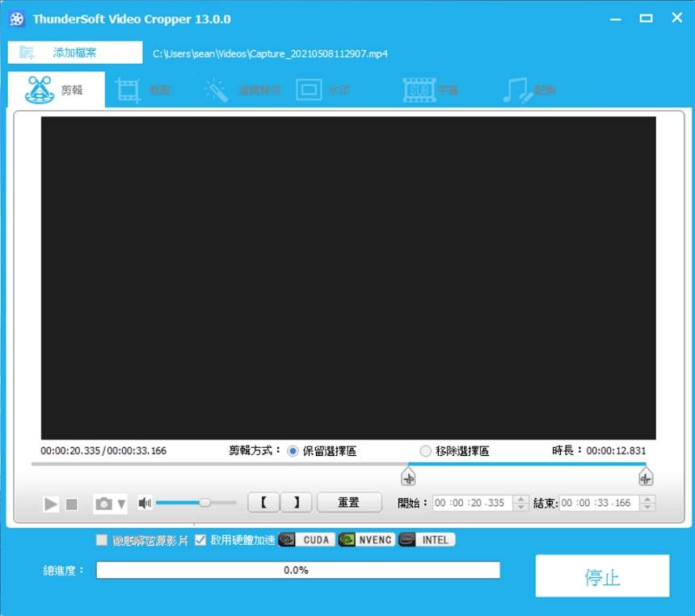The height and width of the screenshot is (616, 695).
Task: Minimize the ThunderSoft Video Cropper window
Action: point(615,19)
